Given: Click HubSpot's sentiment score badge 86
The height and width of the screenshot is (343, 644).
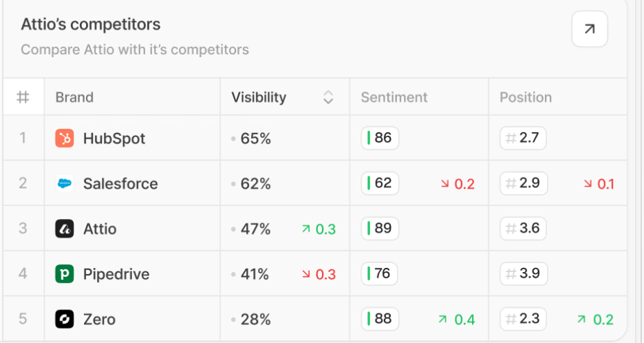Looking at the screenshot, I should pos(380,138).
